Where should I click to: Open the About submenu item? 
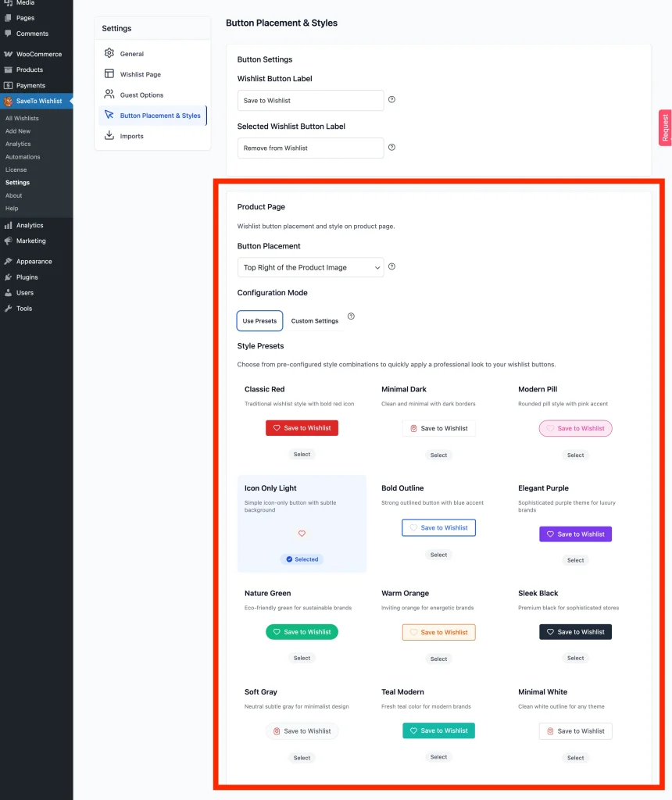[14, 195]
